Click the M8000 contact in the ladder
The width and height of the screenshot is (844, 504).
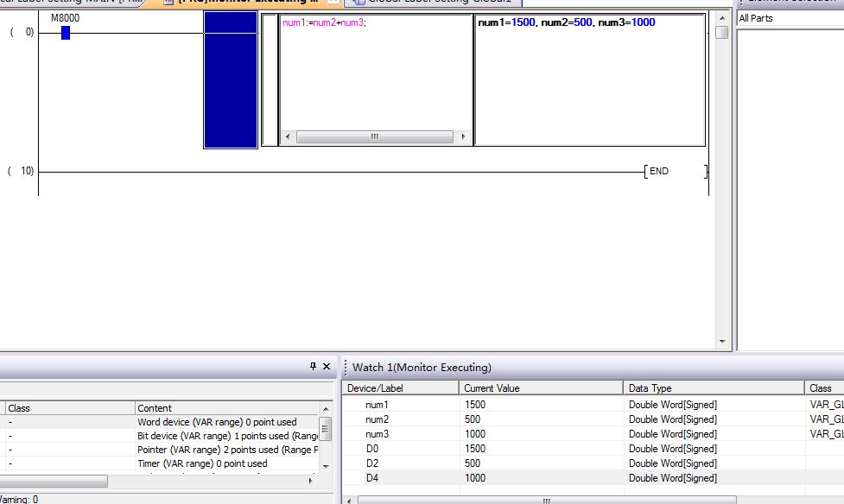click(x=65, y=33)
